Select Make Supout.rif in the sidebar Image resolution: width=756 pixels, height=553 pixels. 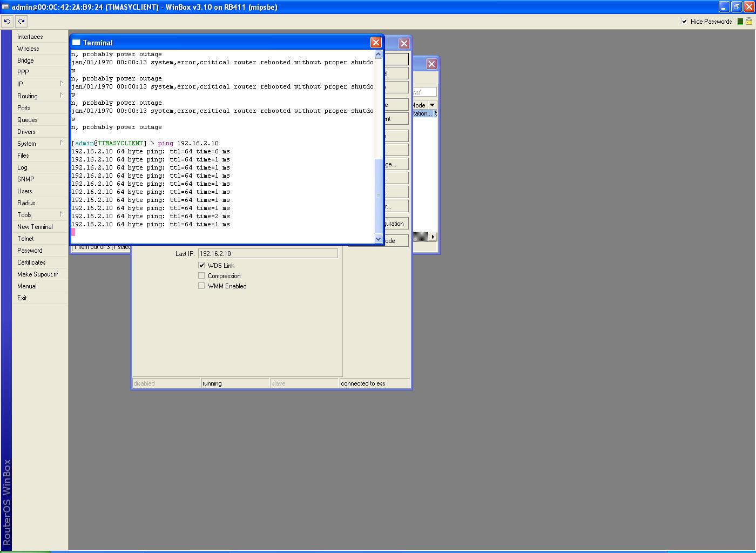(x=40, y=274)
